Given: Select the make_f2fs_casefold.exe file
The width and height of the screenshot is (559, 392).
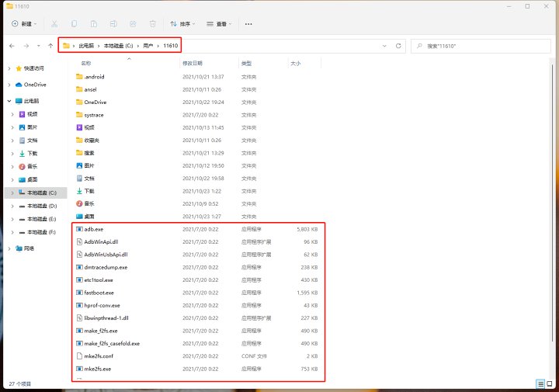Looking at the screenshot, I should pos(198,344).
